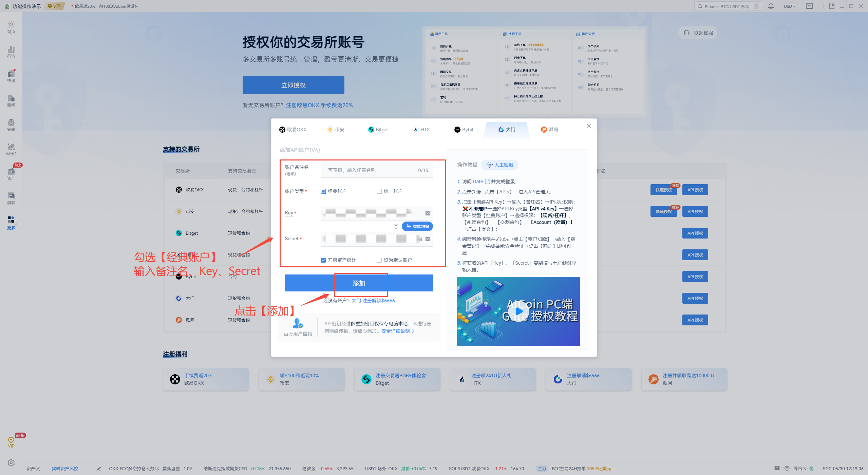Click the notification bell icon
Image resolution: width=868 pixels, height=475 pixels.
771,6
